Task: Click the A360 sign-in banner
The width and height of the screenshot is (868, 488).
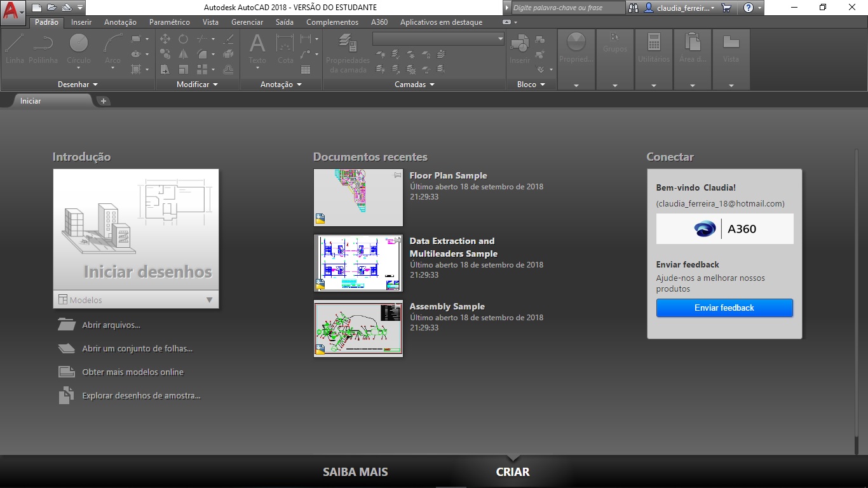Action: (725, 229)
